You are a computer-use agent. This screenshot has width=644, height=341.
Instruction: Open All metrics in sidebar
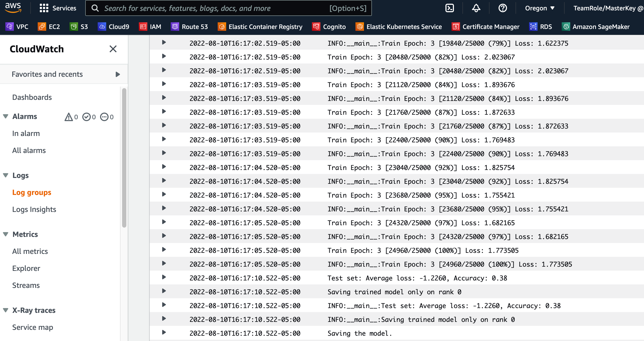tap(30, 251)
